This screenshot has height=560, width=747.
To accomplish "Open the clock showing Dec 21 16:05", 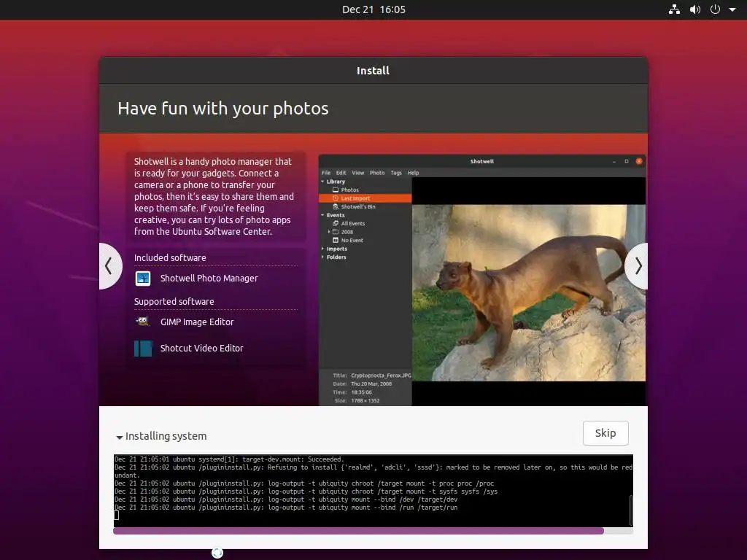I will [x=373, y=9].
